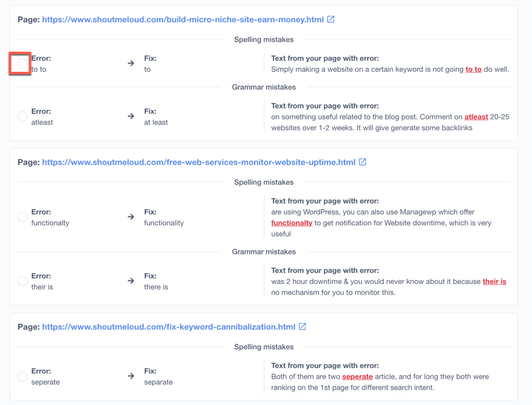The width and height of the screenshot is (532, 405).
Task: Click arrow icon beside the 'functionalty' error
Action: tap(131, 217)
